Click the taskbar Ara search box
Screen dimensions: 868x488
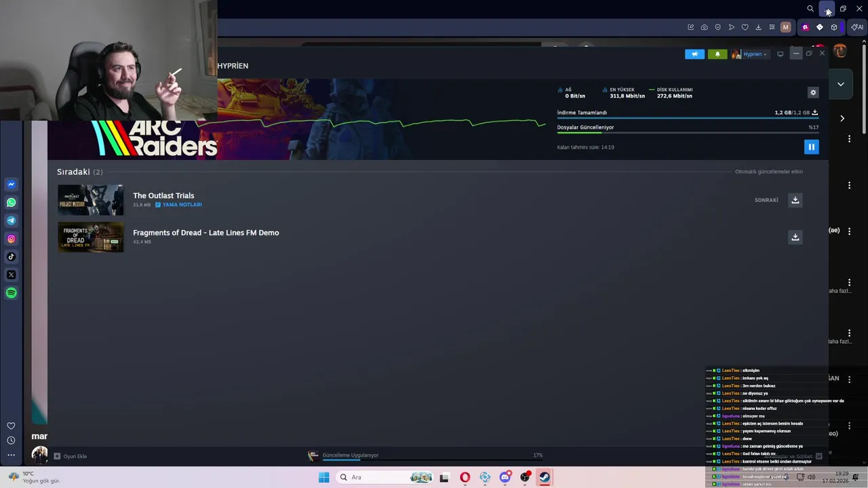tap(384, 477)
